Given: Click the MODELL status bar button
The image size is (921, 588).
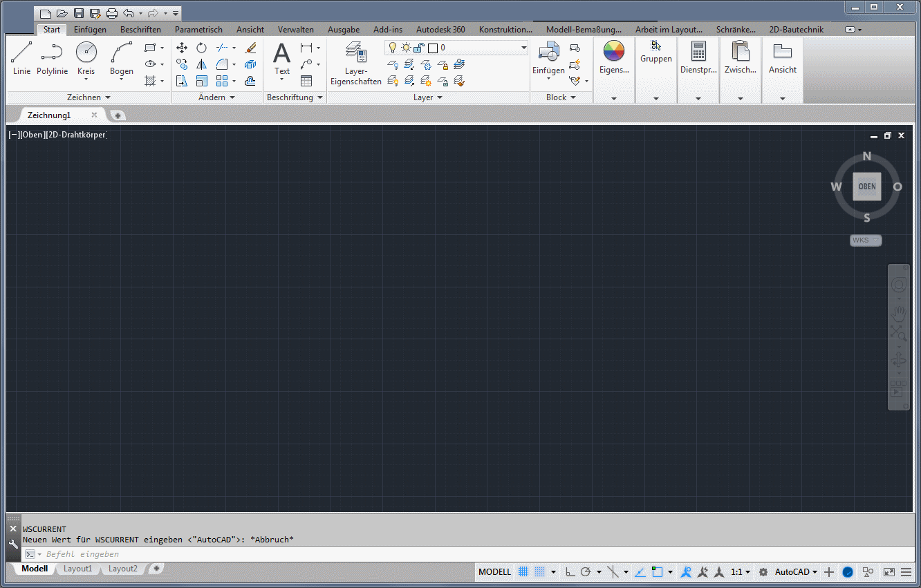Looking at the screenshot, I should 494,572.
